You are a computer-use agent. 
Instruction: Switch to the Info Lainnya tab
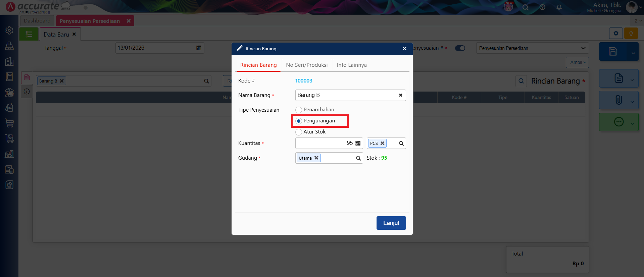351,65
